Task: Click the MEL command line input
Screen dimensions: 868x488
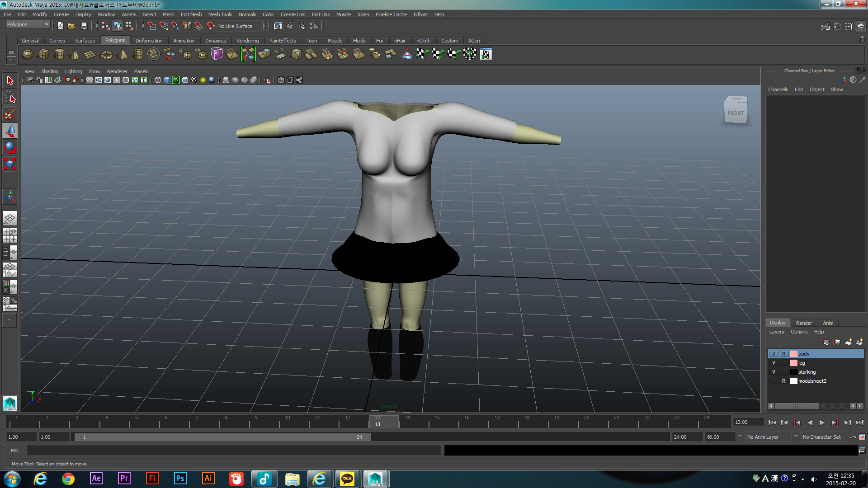Action: 234,450
